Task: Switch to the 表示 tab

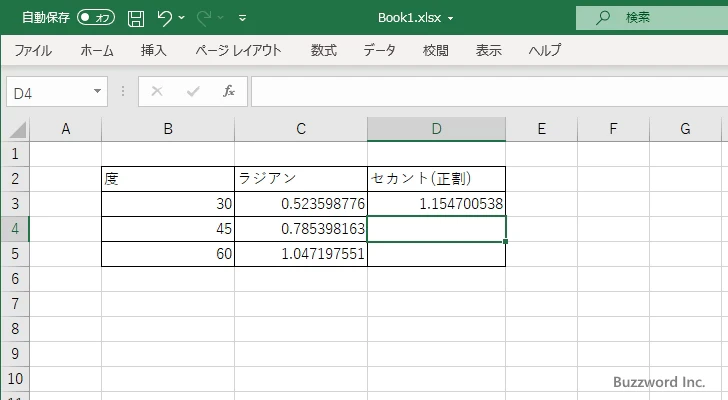Action: (x=488, y=50)
